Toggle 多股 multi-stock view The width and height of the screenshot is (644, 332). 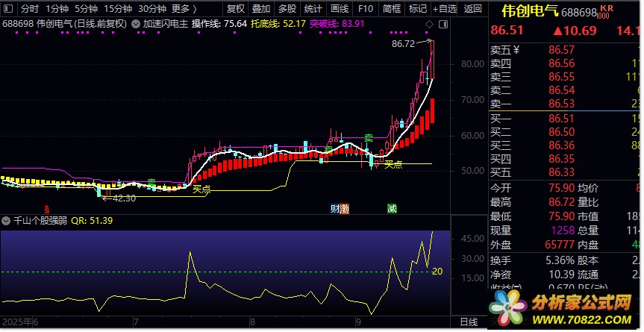pyautogui.click(x=287, y=9)
